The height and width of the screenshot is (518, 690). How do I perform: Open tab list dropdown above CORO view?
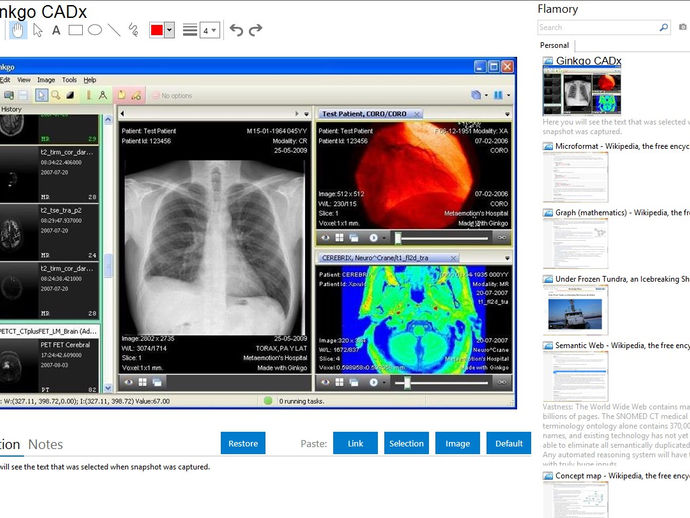(x=507, y=114)
